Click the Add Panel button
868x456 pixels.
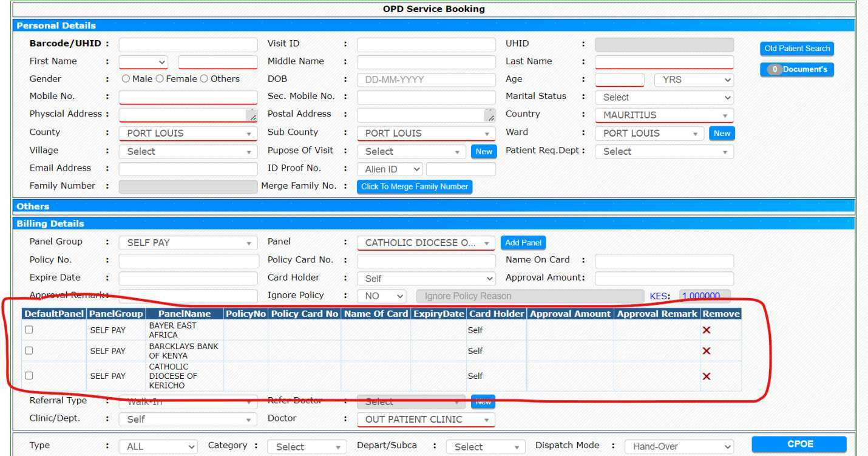point(523,242)
